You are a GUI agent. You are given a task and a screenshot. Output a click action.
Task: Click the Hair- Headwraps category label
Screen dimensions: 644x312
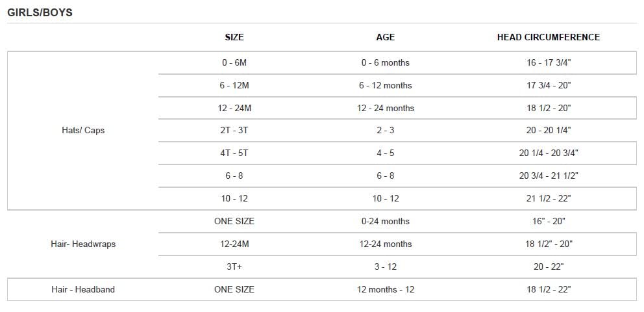tap(83, 244)
